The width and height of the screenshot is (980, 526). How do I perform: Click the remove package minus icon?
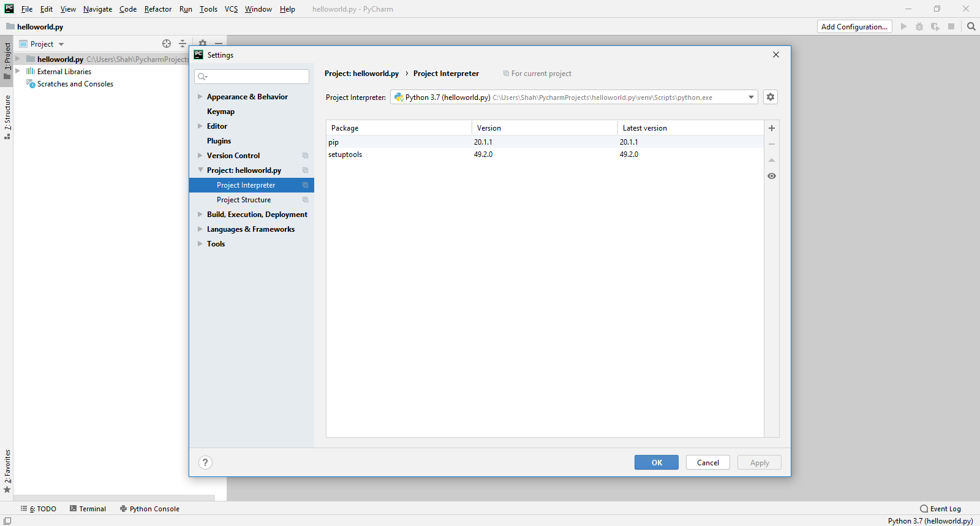coord(772,144)
